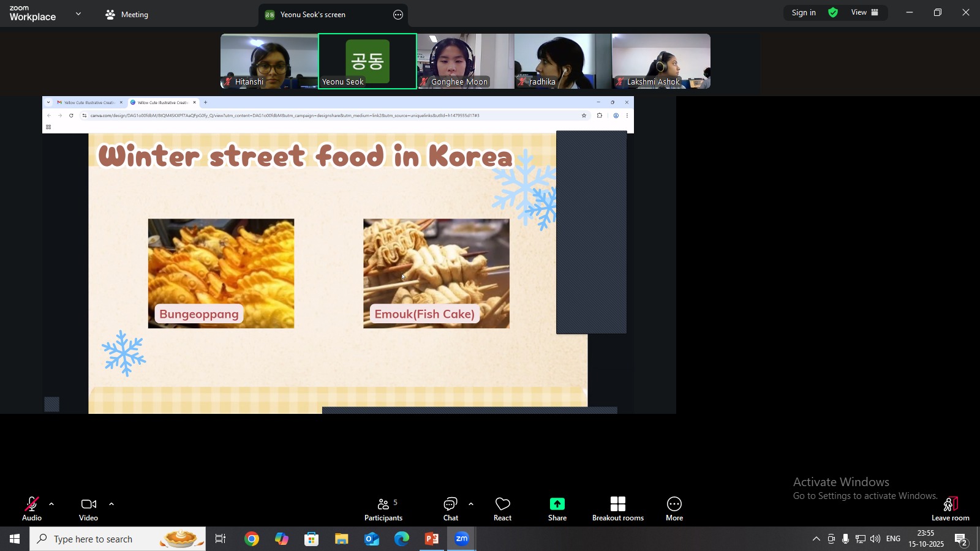Open the React emoji menu

[x=503, y=509]
